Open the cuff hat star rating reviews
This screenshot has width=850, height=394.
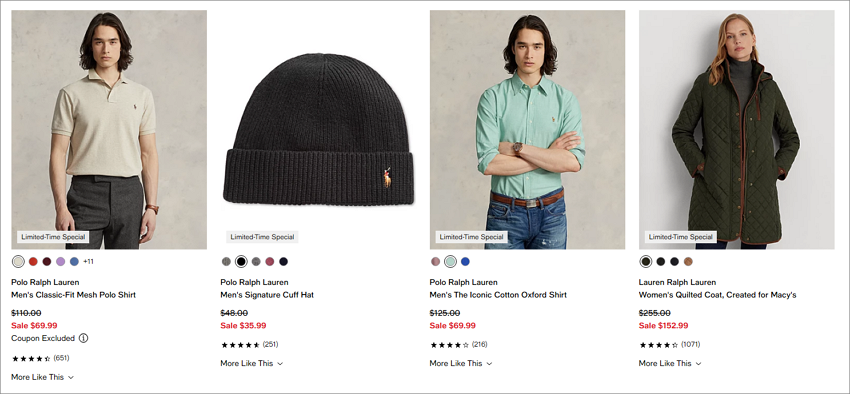(x=249, y=345)
